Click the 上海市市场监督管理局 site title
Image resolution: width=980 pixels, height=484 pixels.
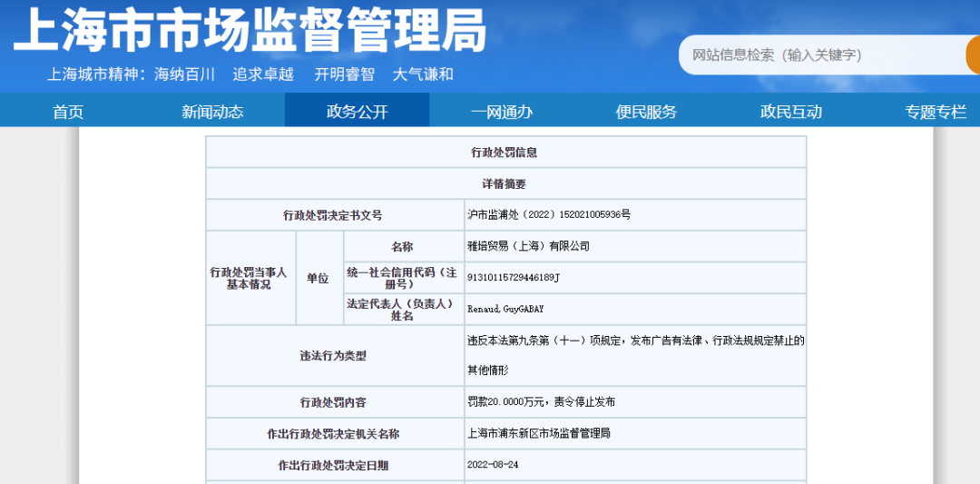coord(250,30)
